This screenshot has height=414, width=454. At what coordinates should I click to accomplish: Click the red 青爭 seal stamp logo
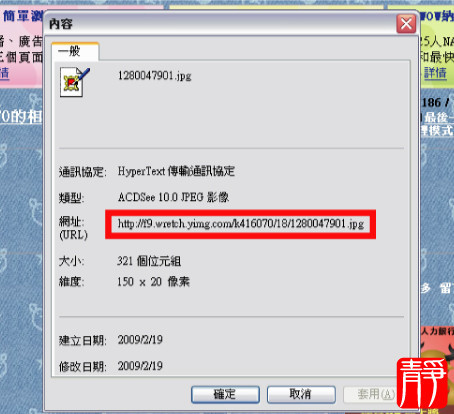pos(422,383)
